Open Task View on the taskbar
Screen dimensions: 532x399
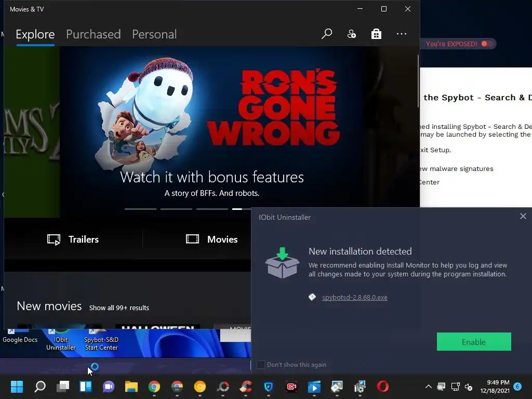click(63, 387)
